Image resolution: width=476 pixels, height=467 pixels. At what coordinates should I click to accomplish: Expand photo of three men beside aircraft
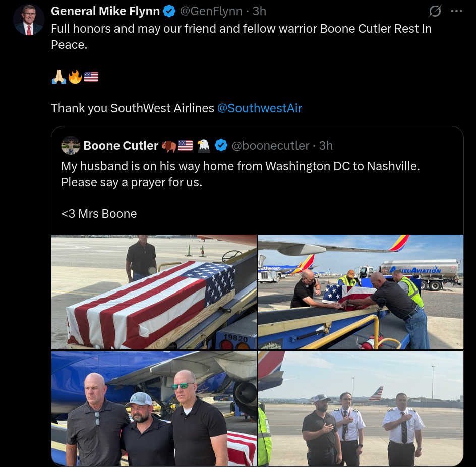click(154, 408)
